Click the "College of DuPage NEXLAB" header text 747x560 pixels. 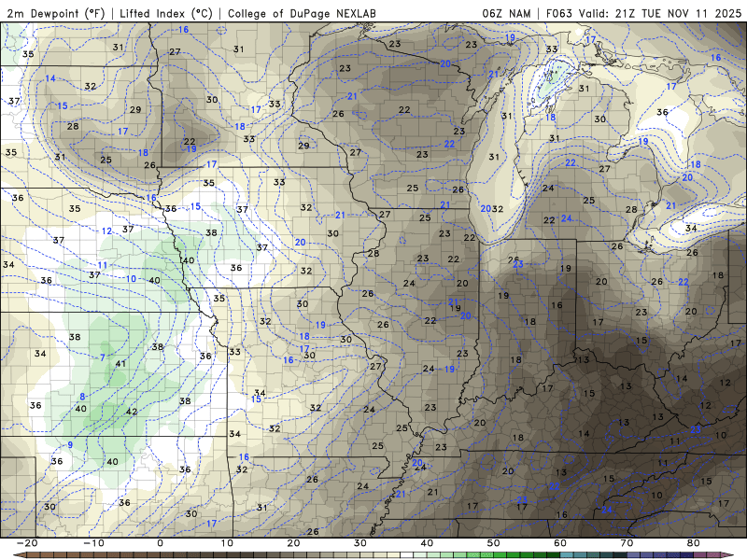pyautogui.click(x=302, y=13)
